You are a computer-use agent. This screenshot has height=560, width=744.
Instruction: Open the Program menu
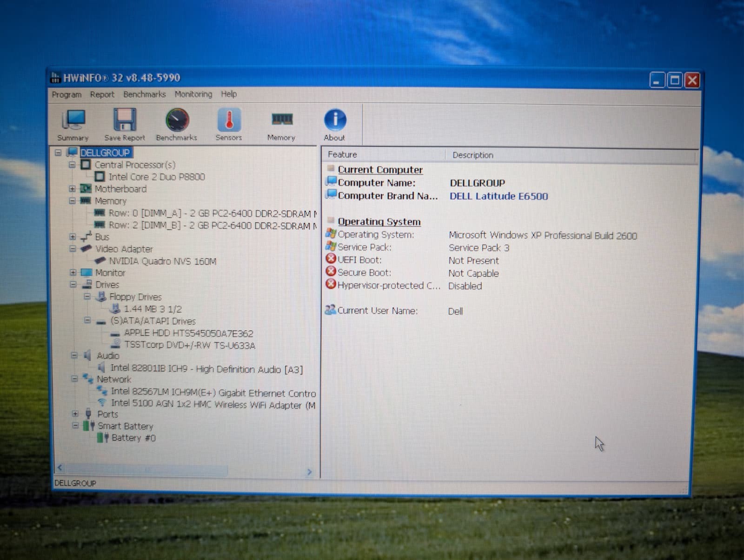pos(66,94)
